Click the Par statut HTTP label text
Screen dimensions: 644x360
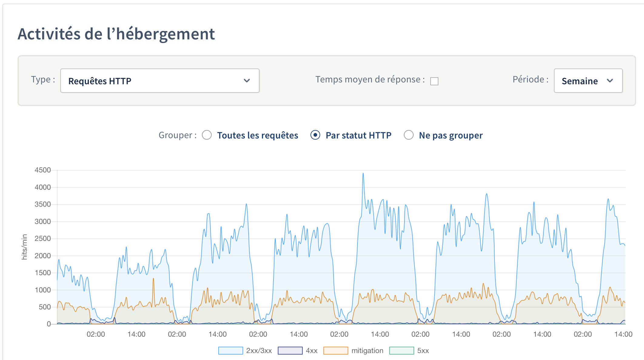[358, 135]
